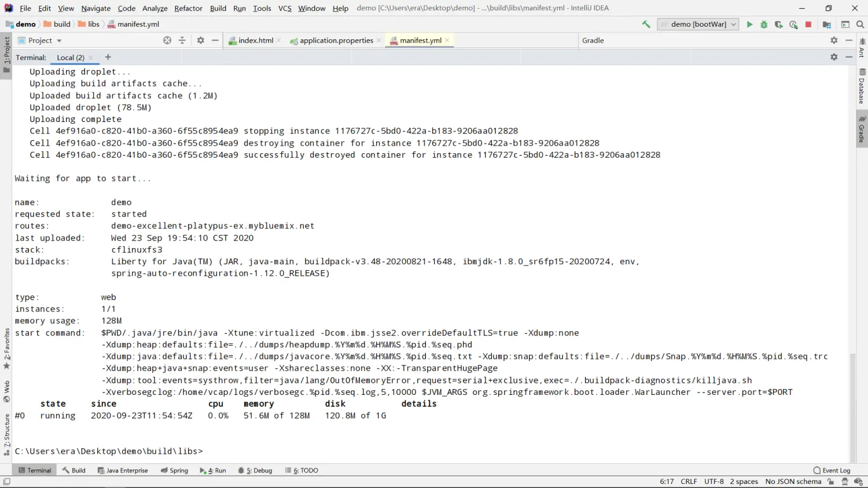Open the Spring tool window

pyautogui.click(x=174, y=470)
